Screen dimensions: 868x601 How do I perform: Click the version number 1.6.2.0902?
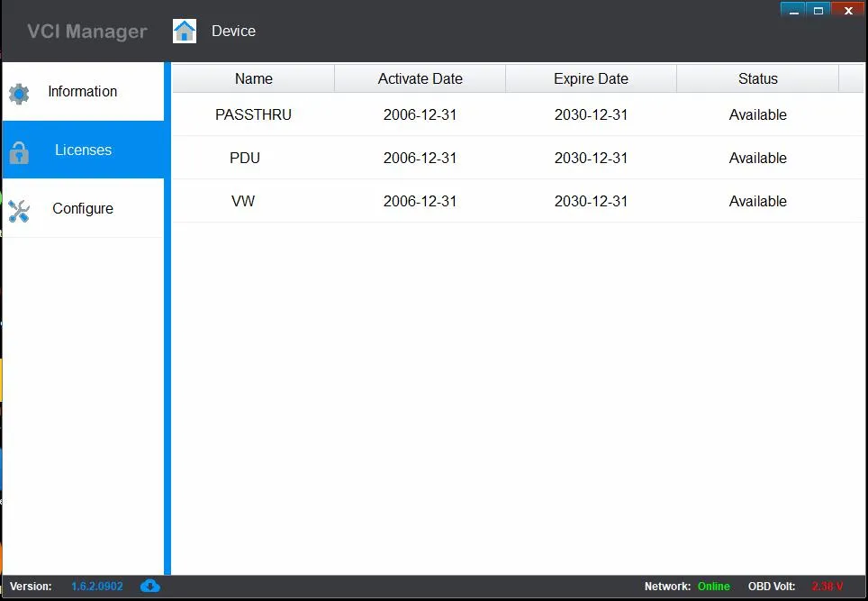97,587
